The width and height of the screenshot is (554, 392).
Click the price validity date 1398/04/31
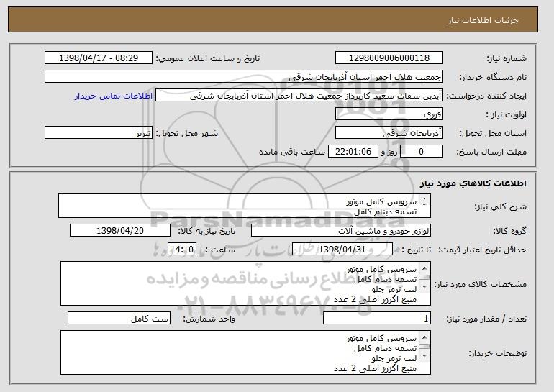(x=342, y=250)
